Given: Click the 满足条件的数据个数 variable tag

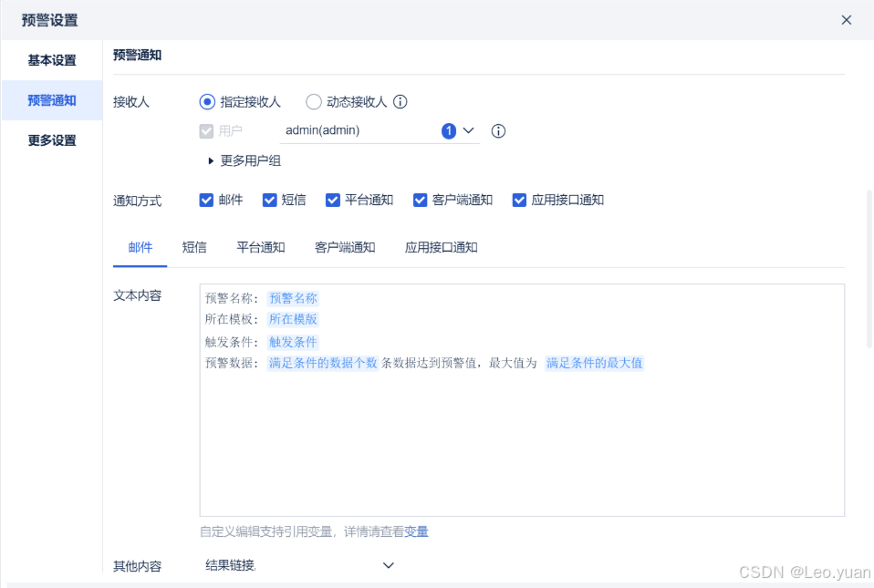Looking at the screenshot, I should tap(323, 363).
